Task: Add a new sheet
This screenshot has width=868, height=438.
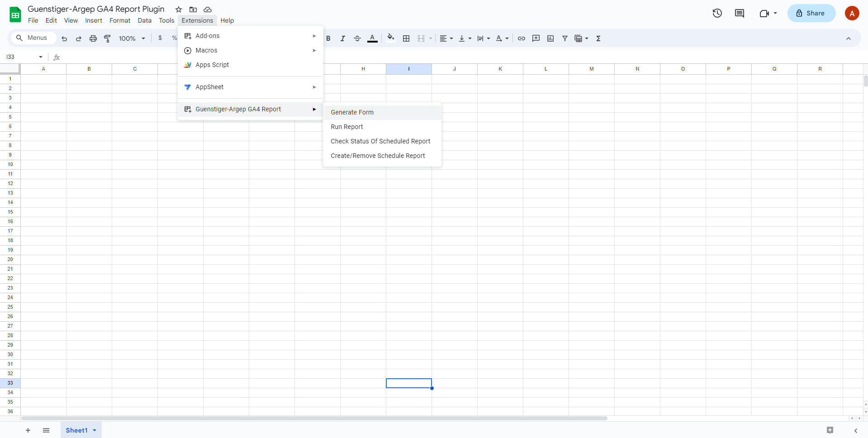Action: pos(28,430)
